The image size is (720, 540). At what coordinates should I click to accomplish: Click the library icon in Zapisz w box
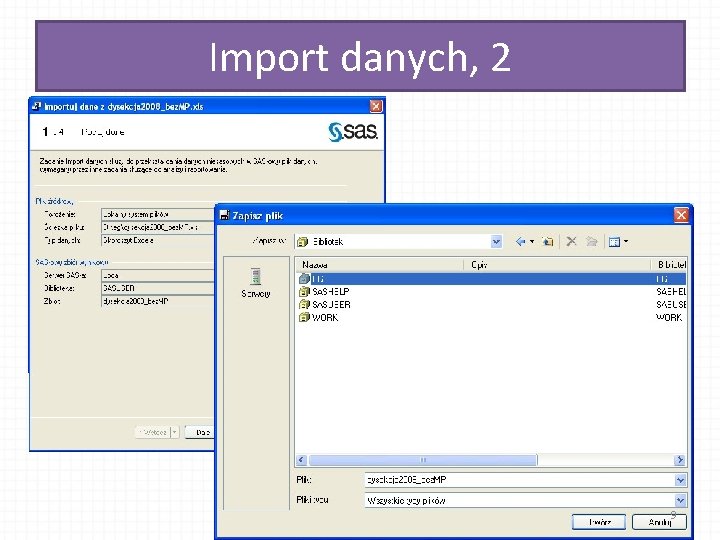pyautogui.click(x=303, y=242)
